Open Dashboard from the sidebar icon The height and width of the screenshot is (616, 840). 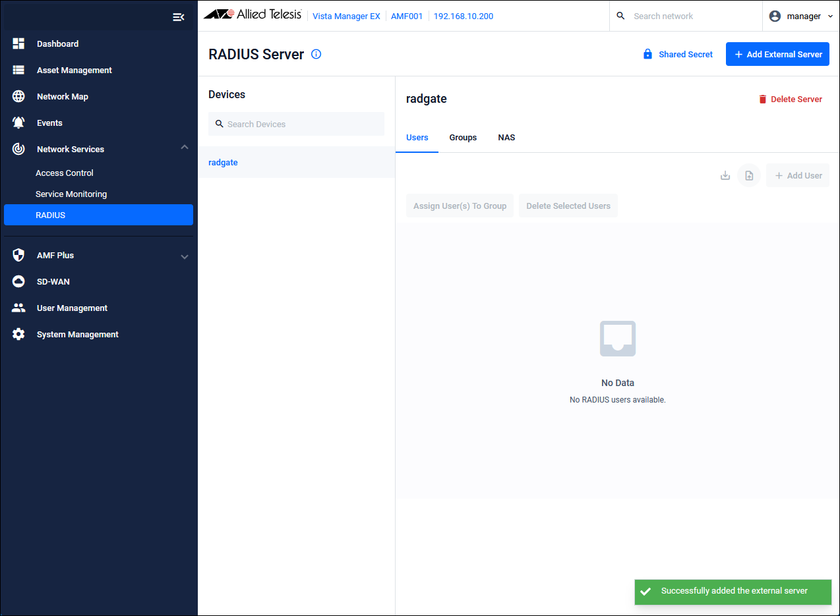click(18, 43)
